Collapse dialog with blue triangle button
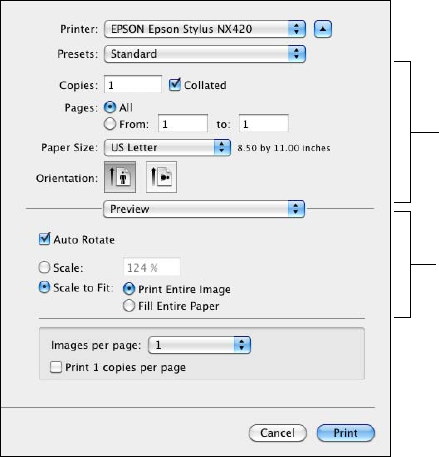 point(323,29)
